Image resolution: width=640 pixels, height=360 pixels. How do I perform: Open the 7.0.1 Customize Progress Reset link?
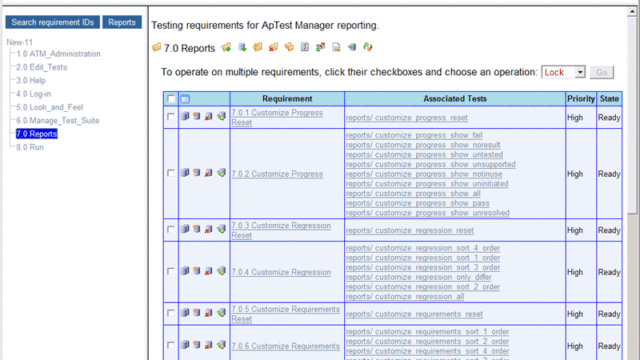point(277,118)
